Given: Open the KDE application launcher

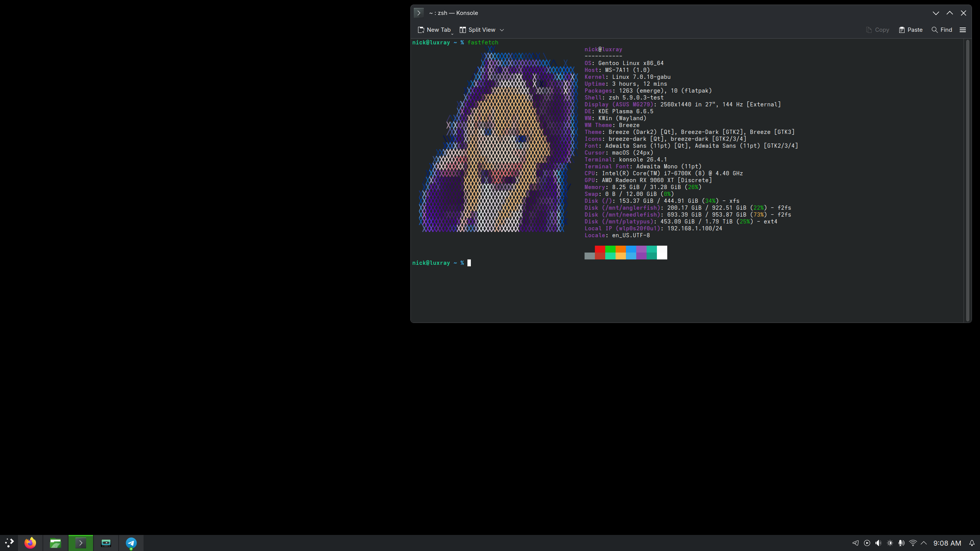Looking at the screenshot, I should tap(9, 543).
